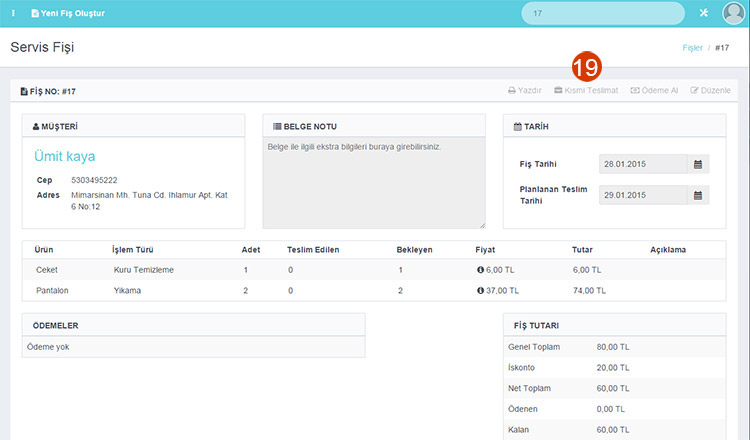The height and width of the screenshot is (440, 750).
Task: Click Yeni Fiş Oluştur button
Action: (68, 13)
